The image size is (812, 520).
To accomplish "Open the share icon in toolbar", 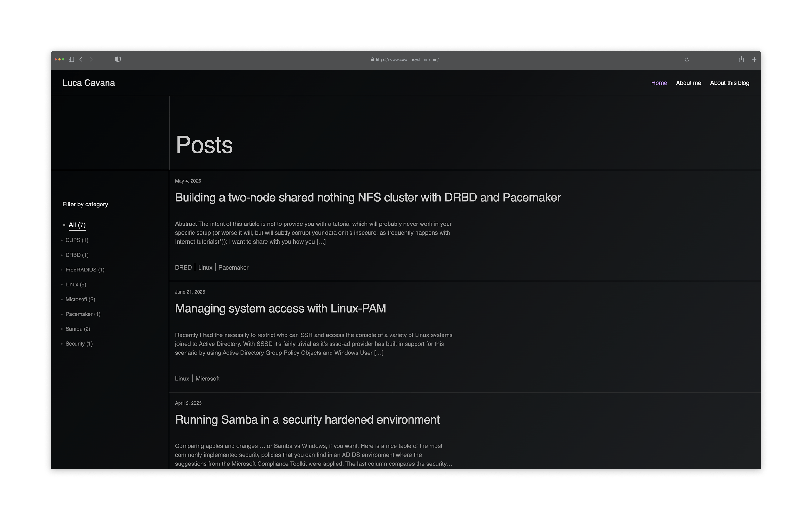I will click(x=741, y=59).
